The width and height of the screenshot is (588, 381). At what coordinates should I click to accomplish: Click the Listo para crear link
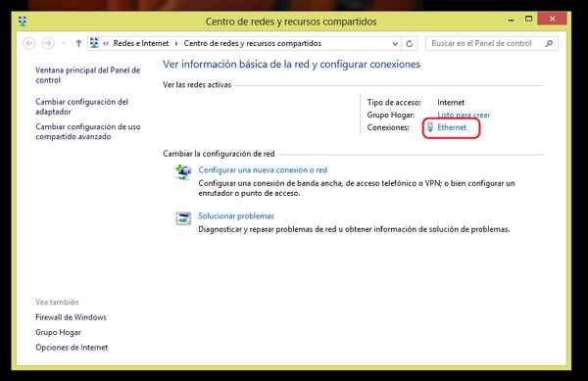click(464, 115)
